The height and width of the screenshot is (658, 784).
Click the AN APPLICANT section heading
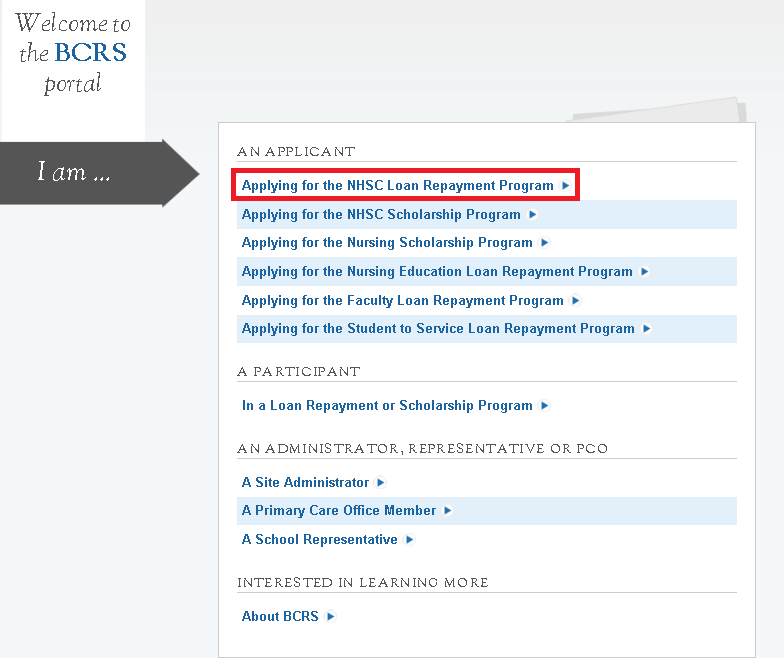[296, 152]
